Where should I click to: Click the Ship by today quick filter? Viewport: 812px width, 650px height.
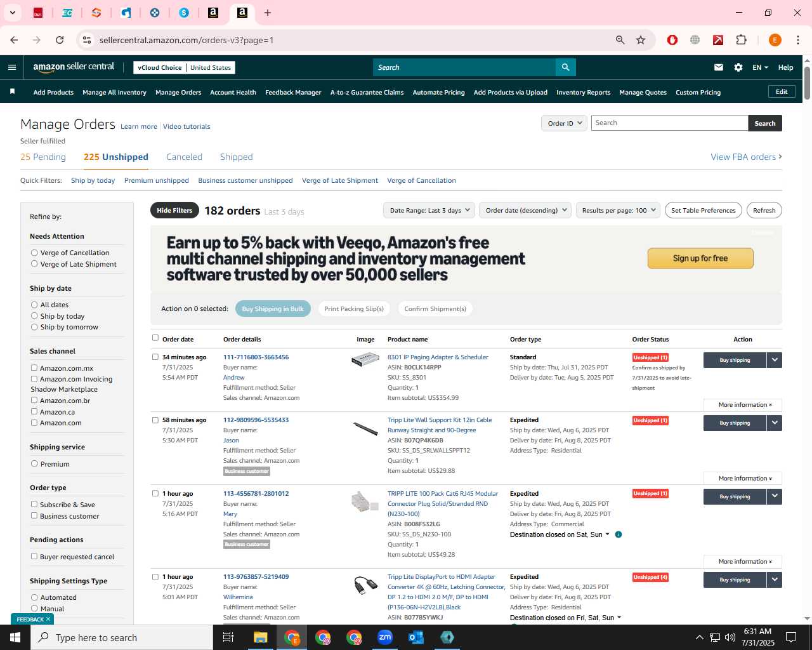93,180
